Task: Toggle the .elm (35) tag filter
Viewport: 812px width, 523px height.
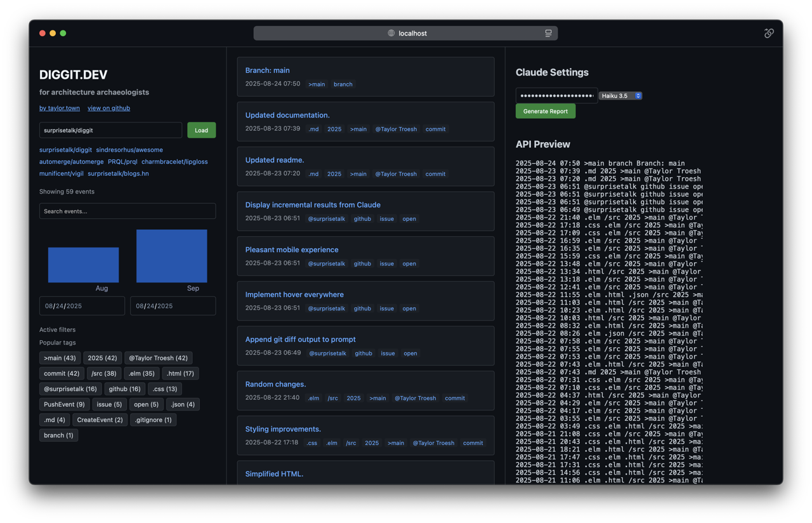Action: click(141, 374)
